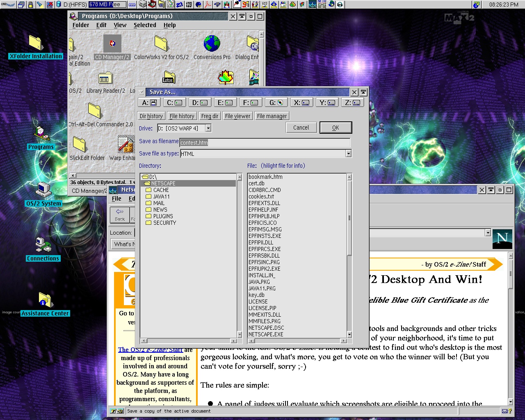Switch to drive Z: in Save As dialog
This screenshot has height=420, width=525.
352,103
